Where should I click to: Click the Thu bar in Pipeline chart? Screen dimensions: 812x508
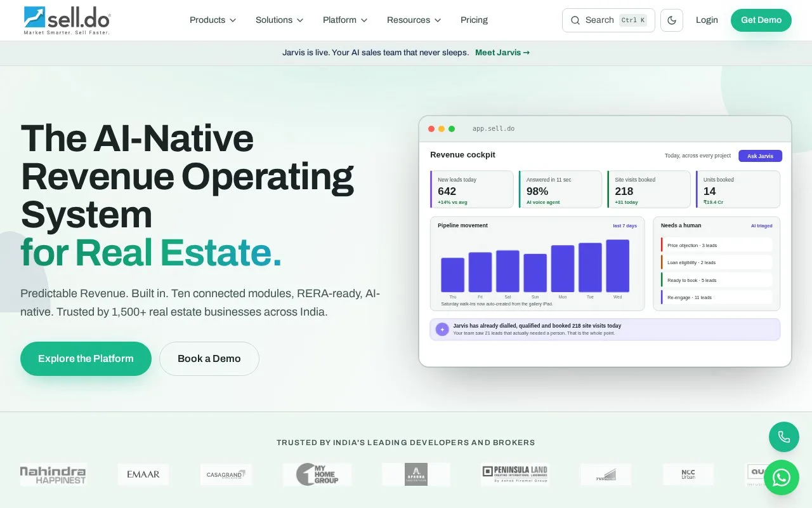pos(452,275)
